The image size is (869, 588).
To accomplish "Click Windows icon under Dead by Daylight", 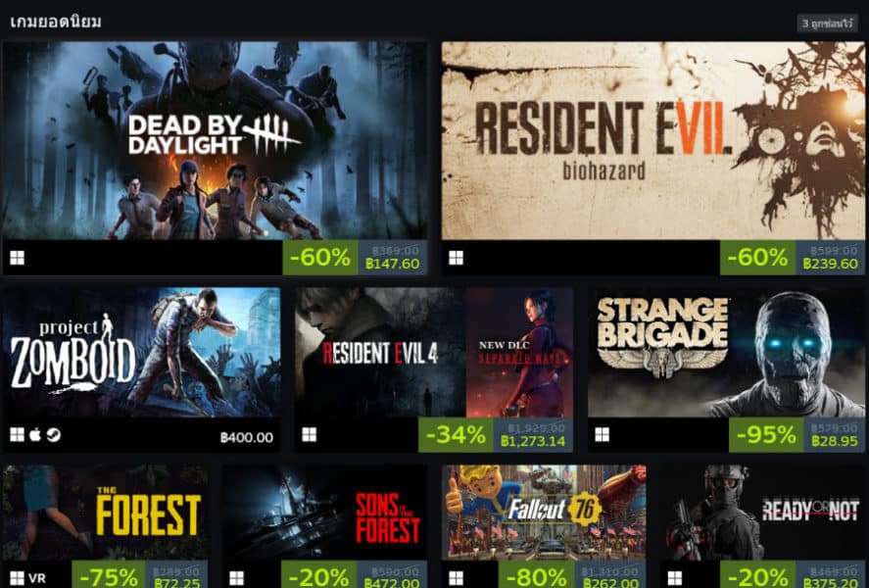I will 18,258.
